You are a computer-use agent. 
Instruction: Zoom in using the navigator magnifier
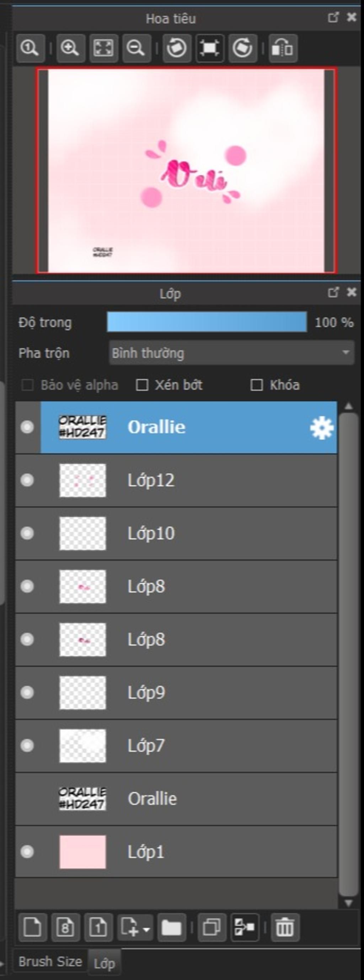click(70, 48)
